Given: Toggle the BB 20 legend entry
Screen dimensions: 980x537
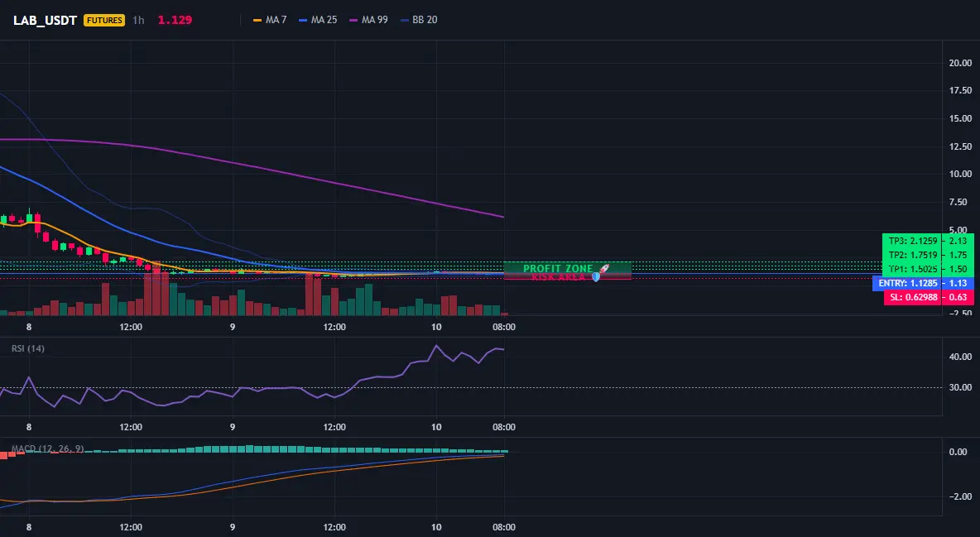Looking at the screenshot, I should click(x=420, y=20).
